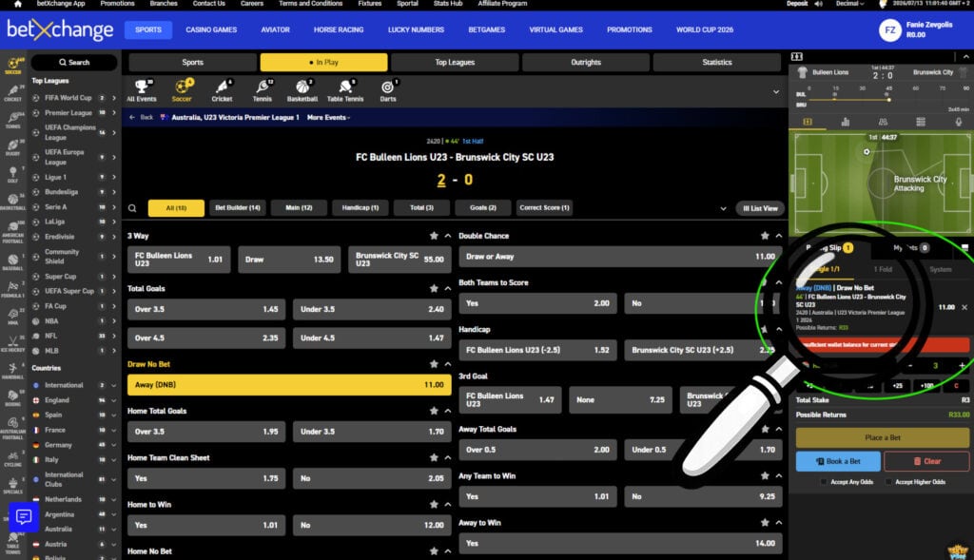Screen dimensions: 974x560
Task: Switch to the Outrights tab
Action: point(586,62)
